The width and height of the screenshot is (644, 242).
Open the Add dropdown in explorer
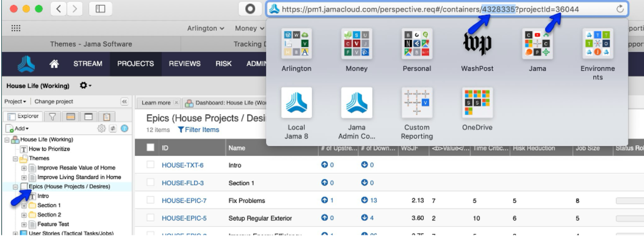point(18,129)
